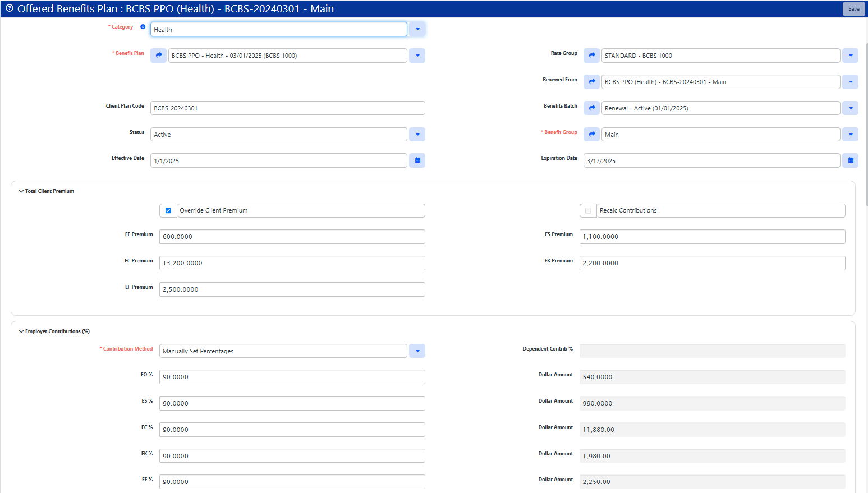This screenshot has height=493, width=868.
Task: Collapse the Total Client Premium section
Action: pos(20,191)
